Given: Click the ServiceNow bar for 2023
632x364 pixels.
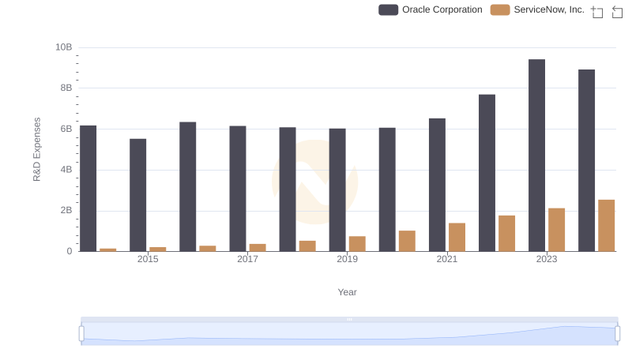Looking at the screenshot, I should pyautogui.click(x=557, y=230).
